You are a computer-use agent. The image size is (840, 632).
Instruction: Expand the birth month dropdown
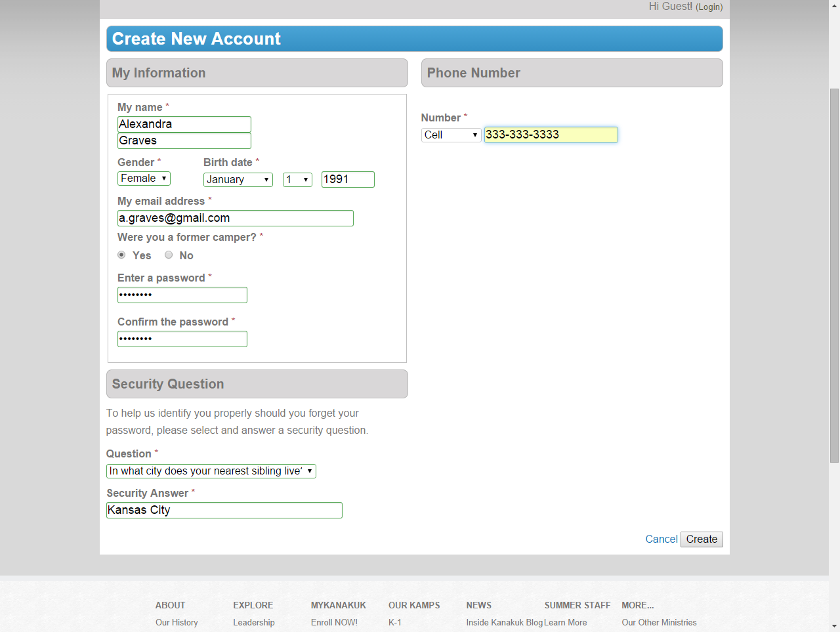point(238,180)
